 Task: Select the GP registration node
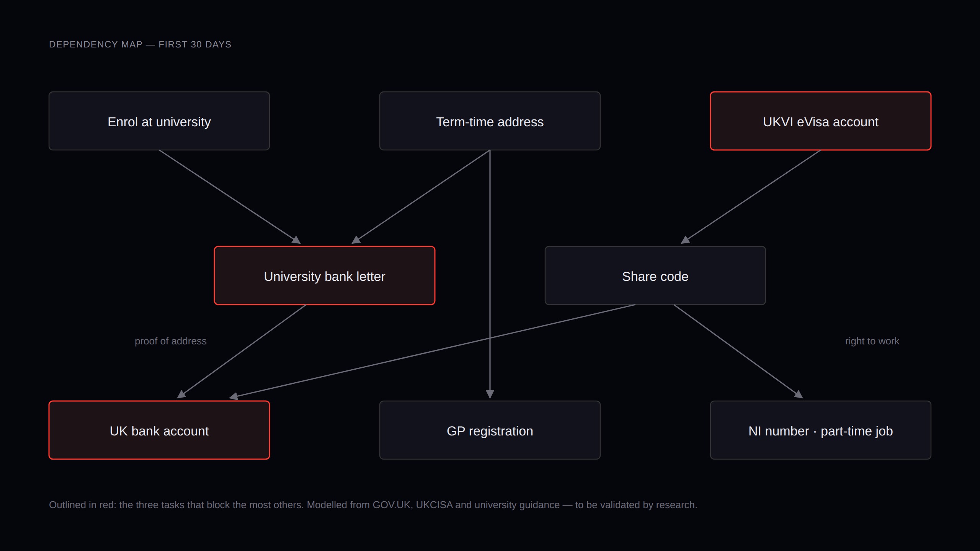[490, 430]
